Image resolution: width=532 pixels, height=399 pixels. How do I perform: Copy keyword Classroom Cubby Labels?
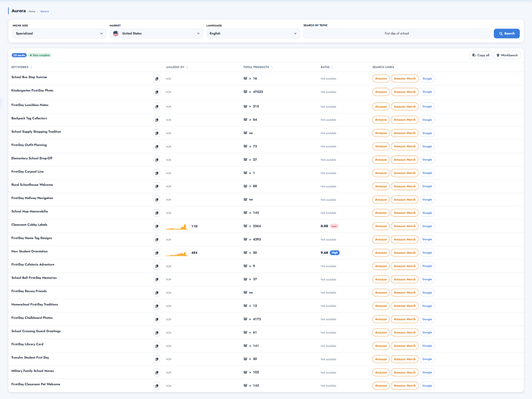coord(156,226)
